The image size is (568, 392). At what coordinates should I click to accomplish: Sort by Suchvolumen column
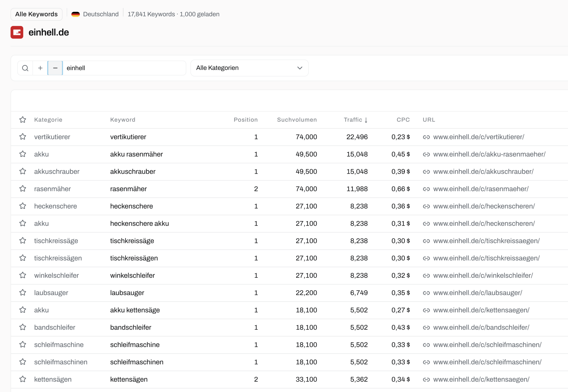(297, 120)
